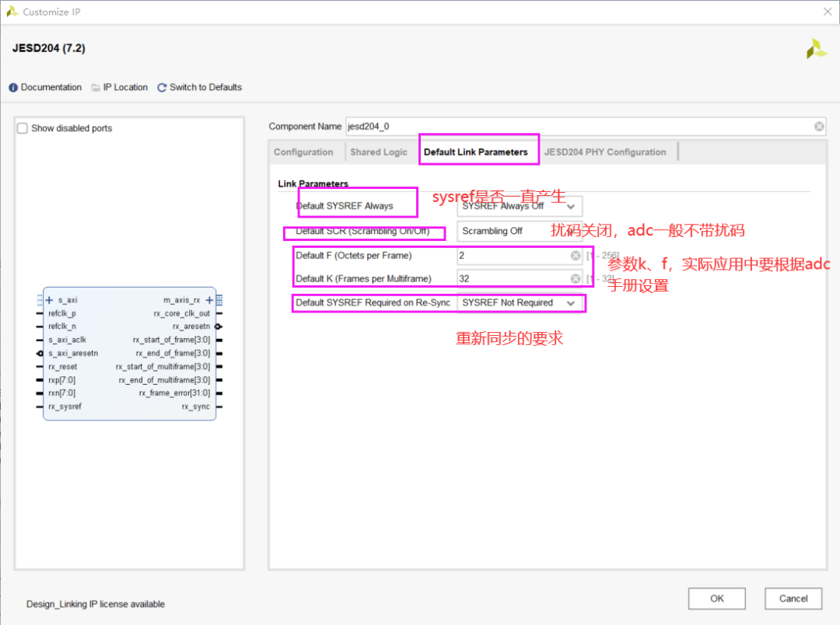This screenshot has width=840, height=625.
Task: Click the refclk_p port label
Action: click(62, 313)
